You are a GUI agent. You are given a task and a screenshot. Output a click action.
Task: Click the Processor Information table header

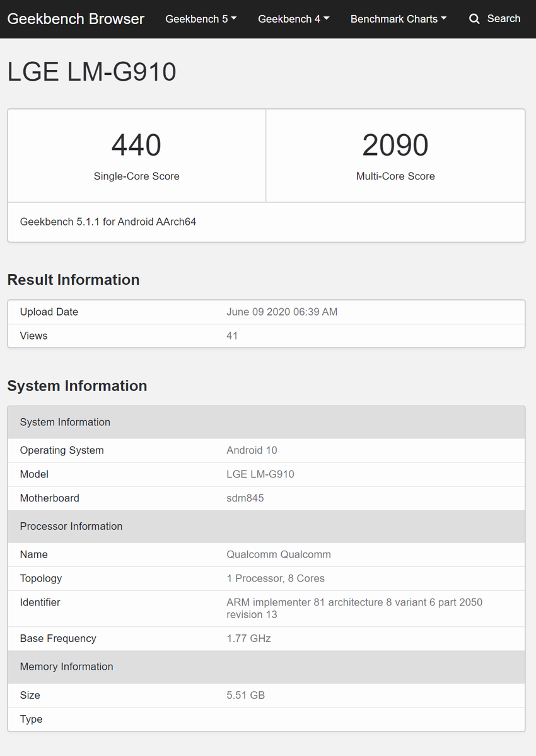(266, 527)
